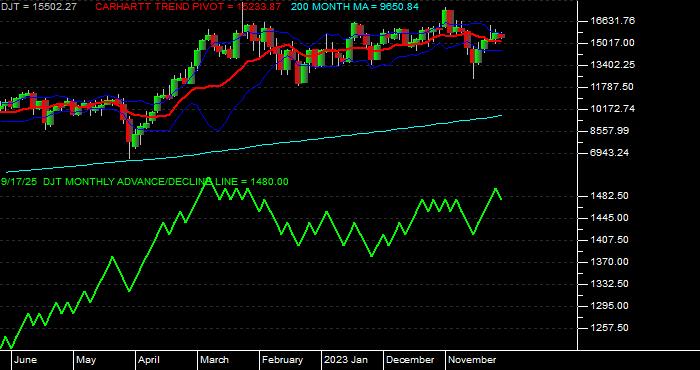Click the 1332.50 advance/decline axis value

pyautogui.click(x=609, y=284)
